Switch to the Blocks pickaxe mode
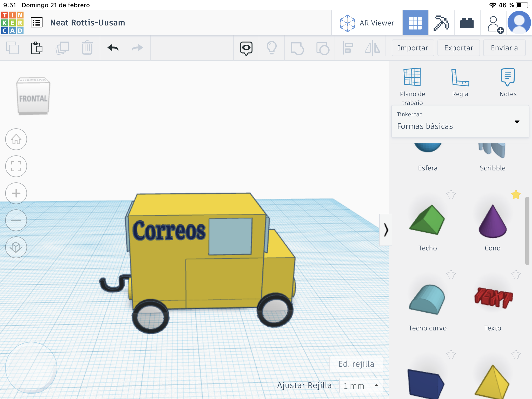The image size is (532, 399). 441,23
